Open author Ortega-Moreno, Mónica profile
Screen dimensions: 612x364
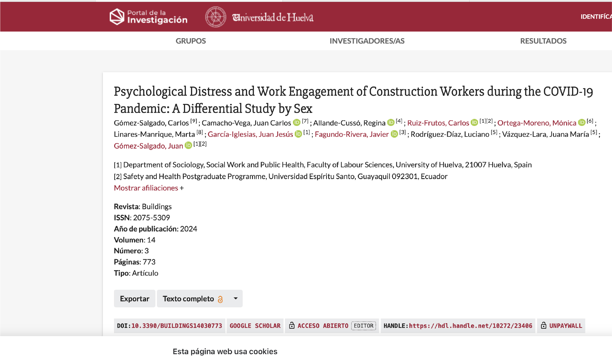click(x=537, y=123)
